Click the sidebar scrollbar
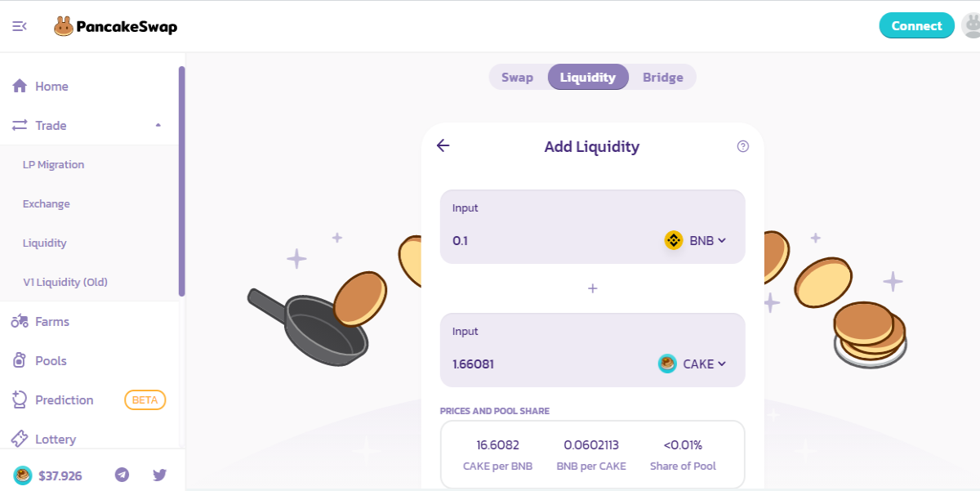This screenshot has height=491, width=980. point(181,181)
